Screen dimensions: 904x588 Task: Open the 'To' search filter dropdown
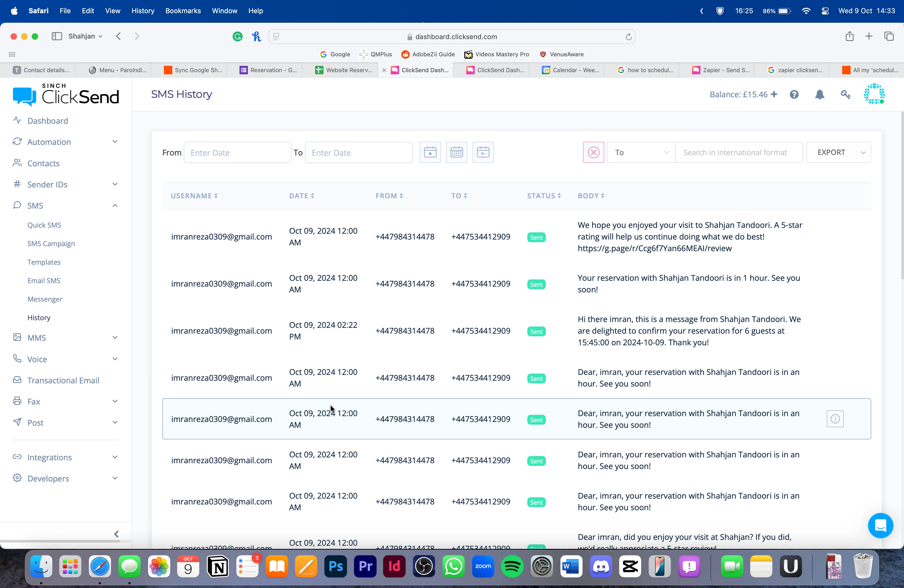[641, 152]
